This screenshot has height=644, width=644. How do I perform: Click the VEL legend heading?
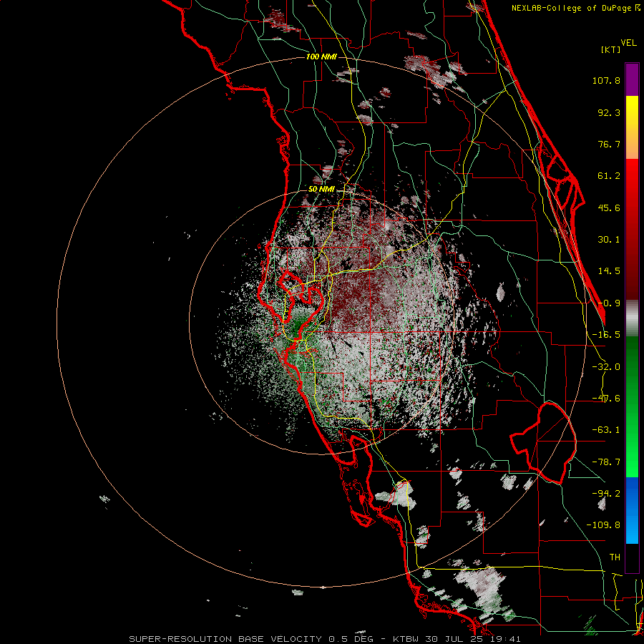(628, 43)
